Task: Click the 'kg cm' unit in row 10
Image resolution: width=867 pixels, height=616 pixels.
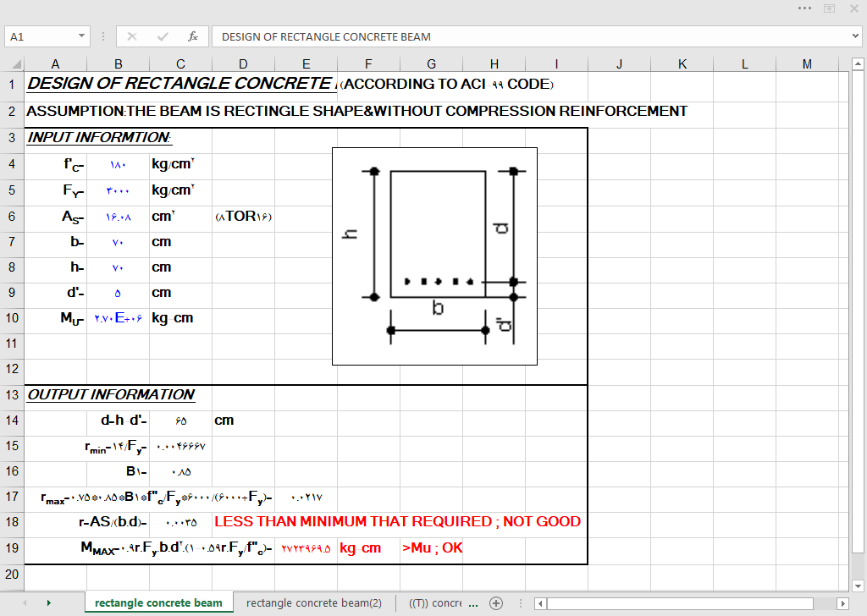Action: 173,318
